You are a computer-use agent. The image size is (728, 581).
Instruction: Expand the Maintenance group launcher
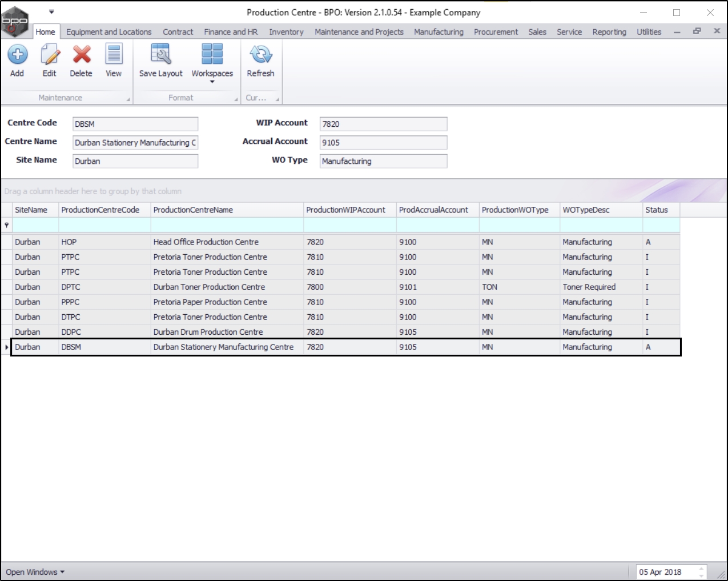128,99
